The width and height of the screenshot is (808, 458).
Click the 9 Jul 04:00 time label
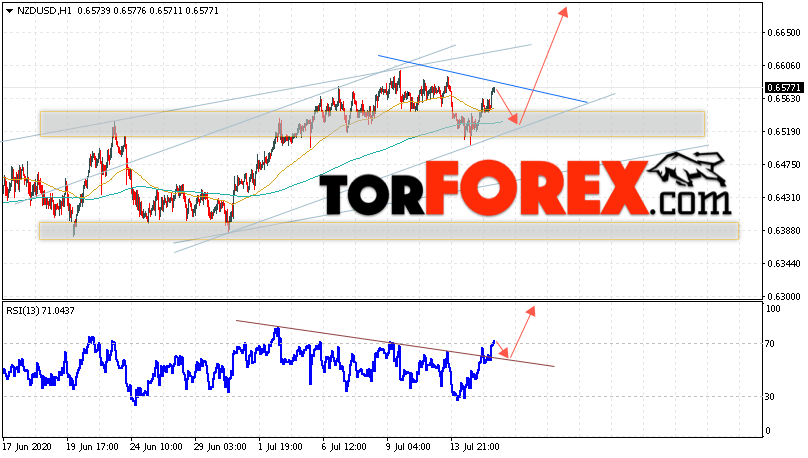coord(408,447)
